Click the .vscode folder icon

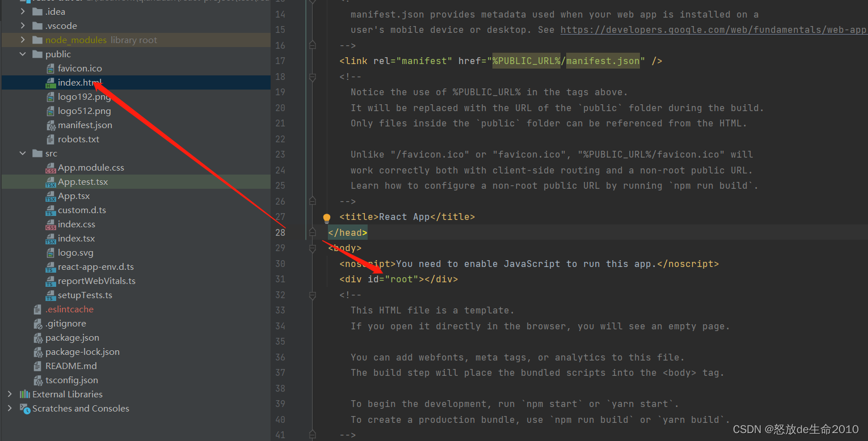coord(37,26)
